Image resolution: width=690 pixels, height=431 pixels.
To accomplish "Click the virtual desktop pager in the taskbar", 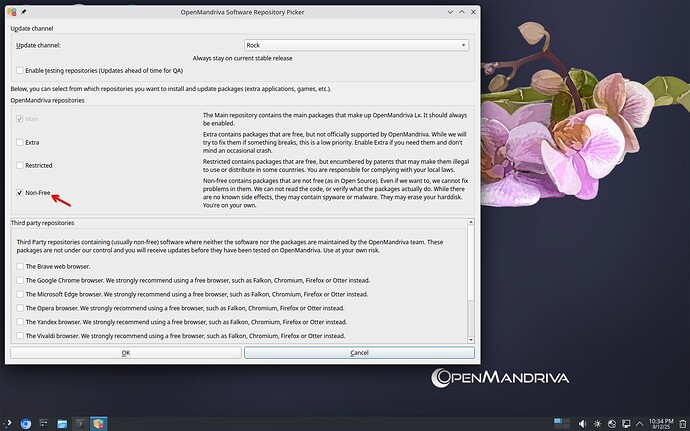I will pyautogui.click(x=561, y=423).
